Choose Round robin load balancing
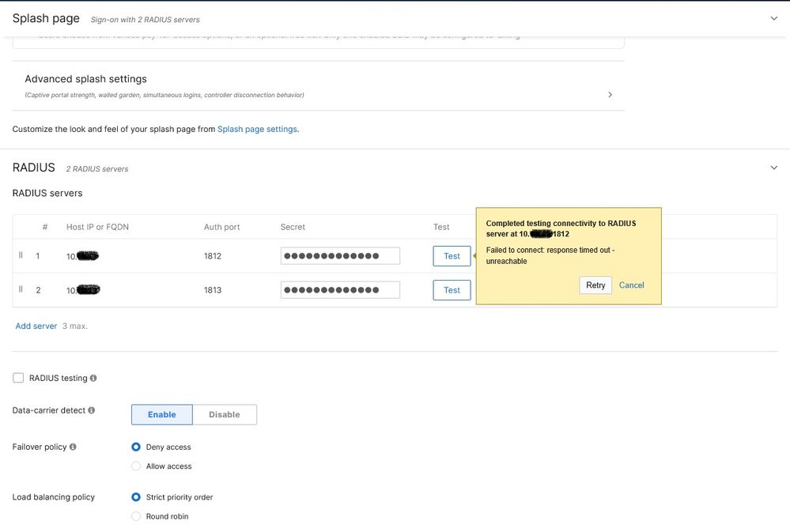The image size is (790, 532). [136, 516]
